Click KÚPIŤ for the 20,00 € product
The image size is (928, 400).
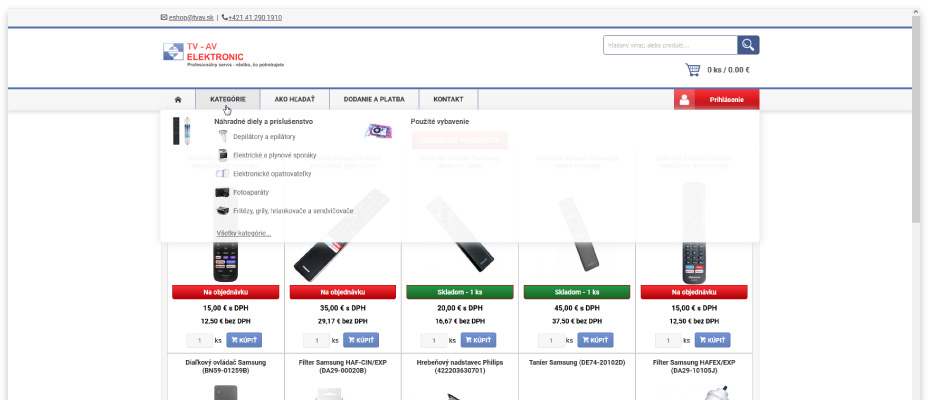(478, 340)
